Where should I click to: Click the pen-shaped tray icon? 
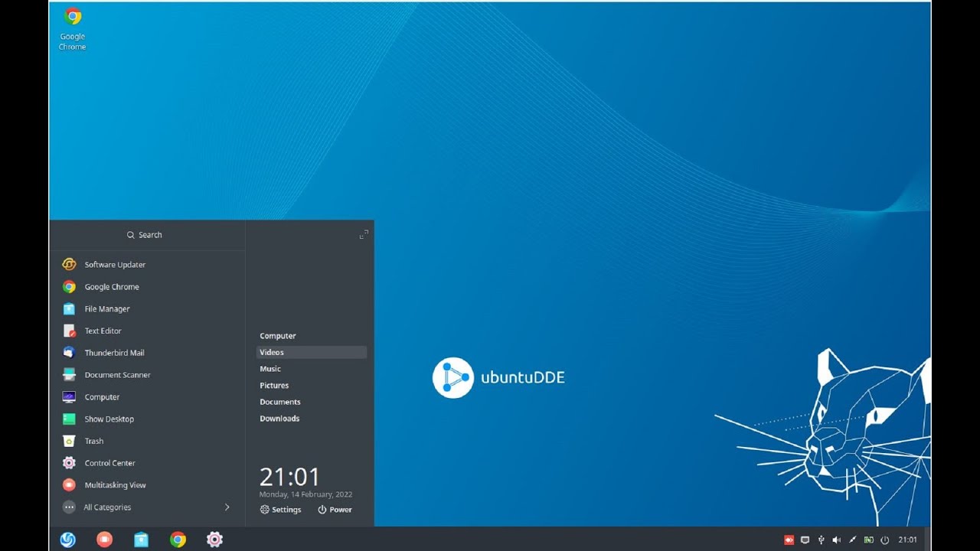[853, 540]
